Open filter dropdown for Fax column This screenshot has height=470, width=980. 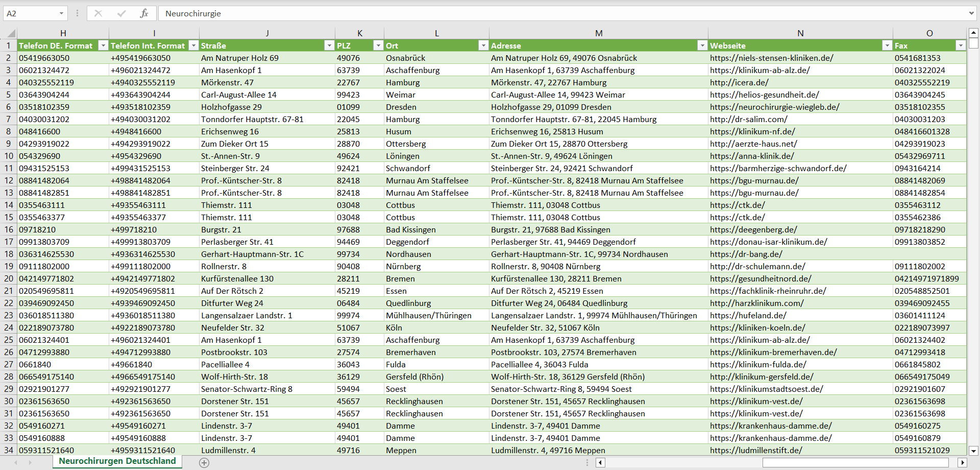[x=961, y=45]
